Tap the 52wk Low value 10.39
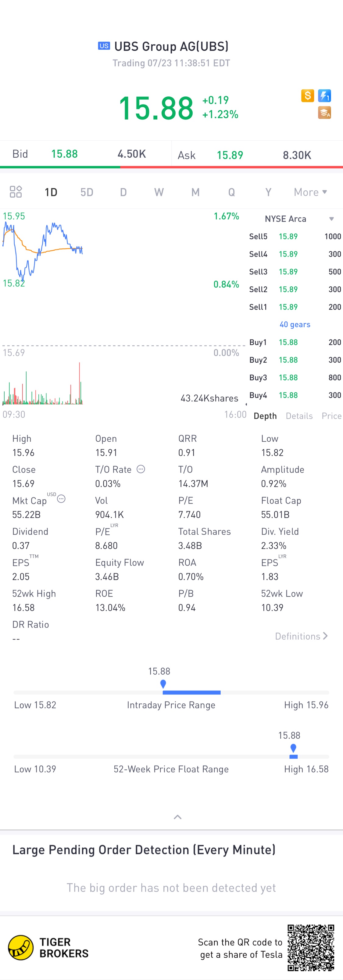 point(272,608)
